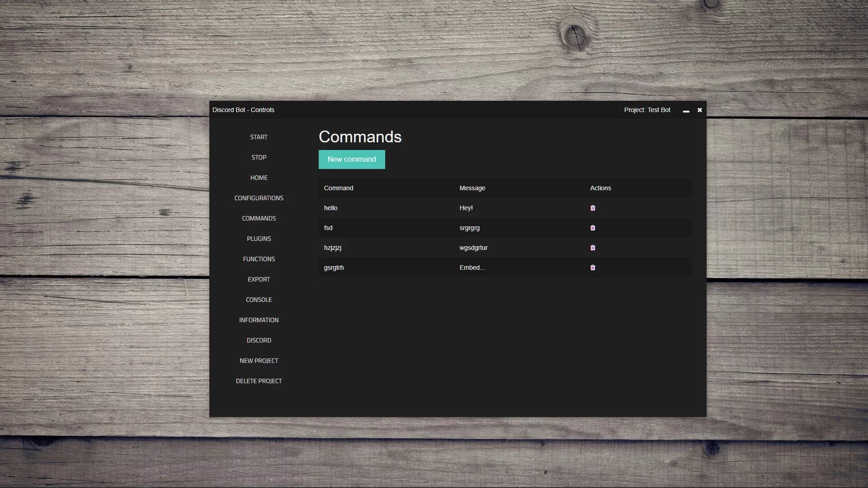This screenshot has height=488, width=868.
Task: Close the Discord Bot Controls window
Action: pos(699,110)
